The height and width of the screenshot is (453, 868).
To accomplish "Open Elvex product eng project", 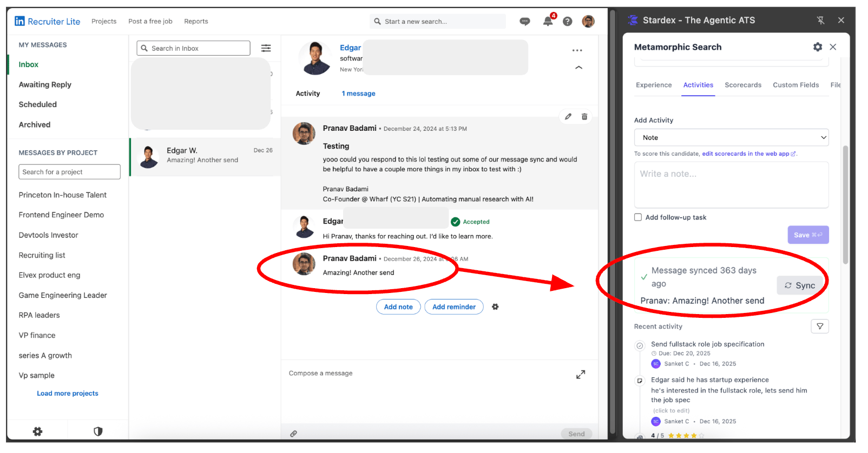I will point(49,275).
